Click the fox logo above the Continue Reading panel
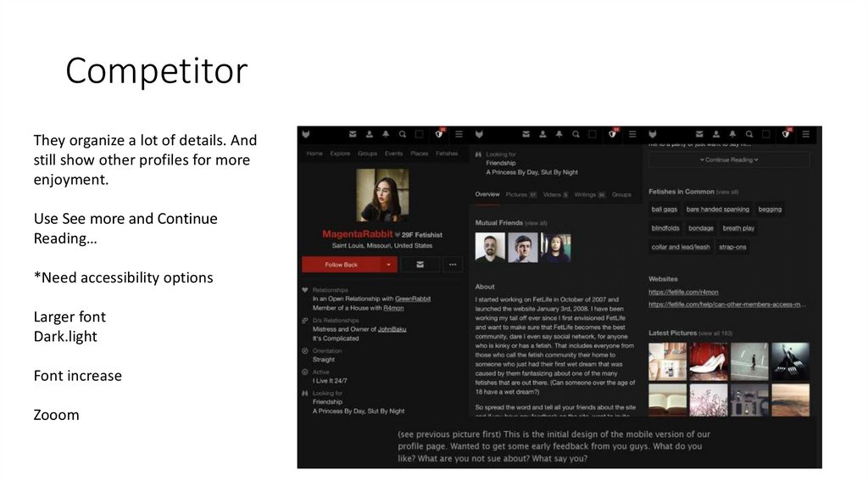Viewport: 868px width, 487px height. pos(653,134)
